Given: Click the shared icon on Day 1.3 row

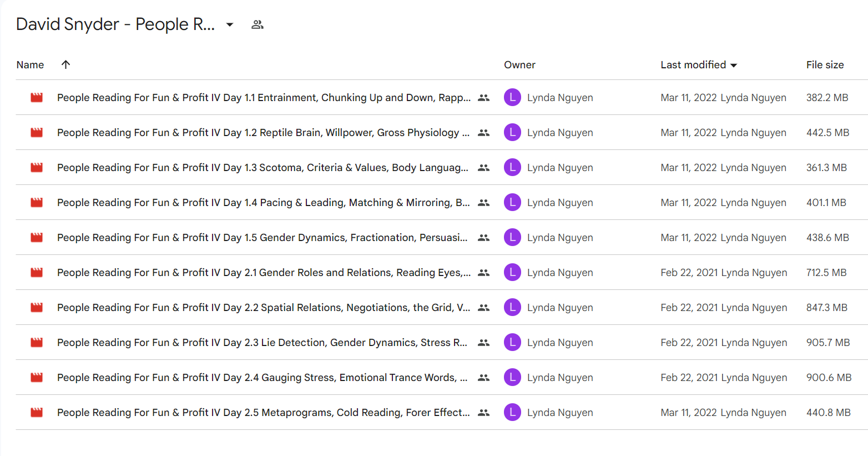Looking at the screenshot, I should (484, 168).
